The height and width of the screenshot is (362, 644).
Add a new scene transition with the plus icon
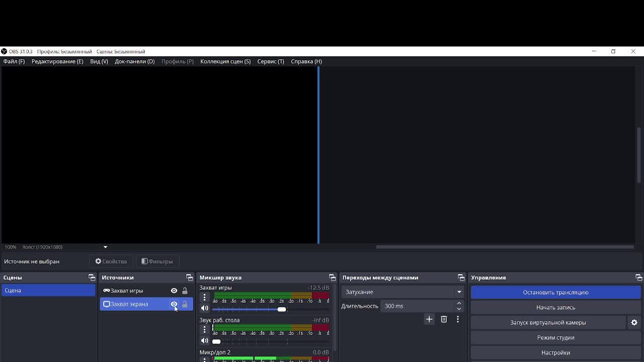[x=429, y=319]
